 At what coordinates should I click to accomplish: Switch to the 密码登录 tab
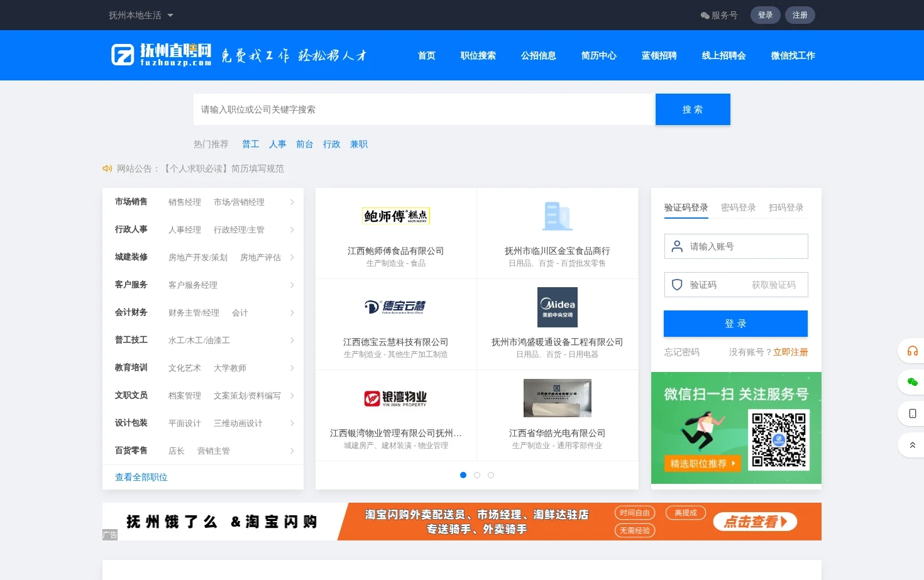[x=739, y=207]
